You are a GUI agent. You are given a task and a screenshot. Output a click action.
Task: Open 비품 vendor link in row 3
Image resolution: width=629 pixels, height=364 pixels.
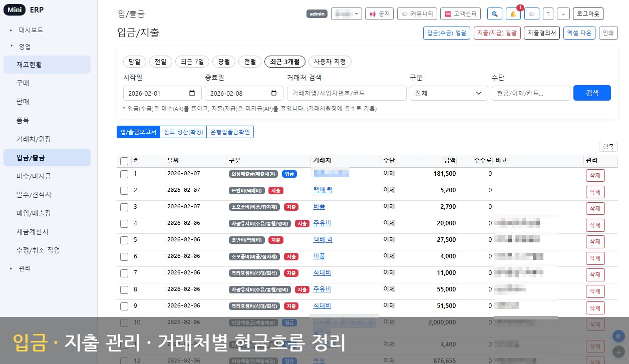point(319,206)
